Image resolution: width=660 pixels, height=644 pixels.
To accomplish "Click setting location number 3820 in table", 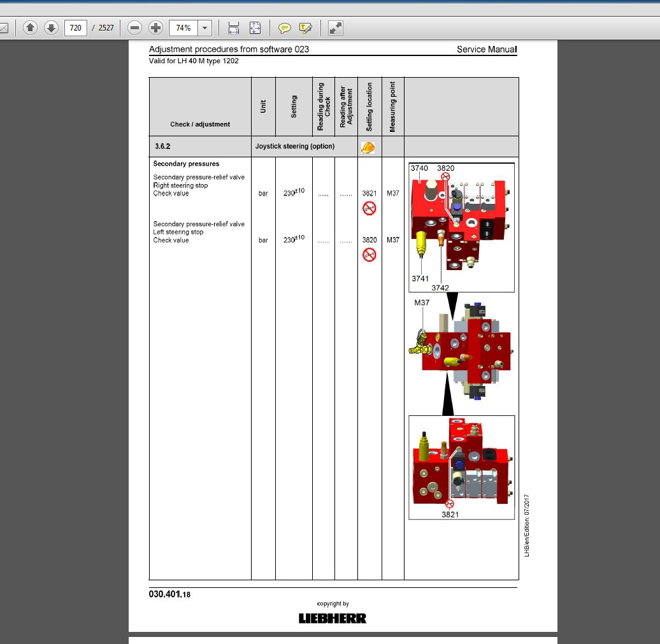I will coord(369,240).
